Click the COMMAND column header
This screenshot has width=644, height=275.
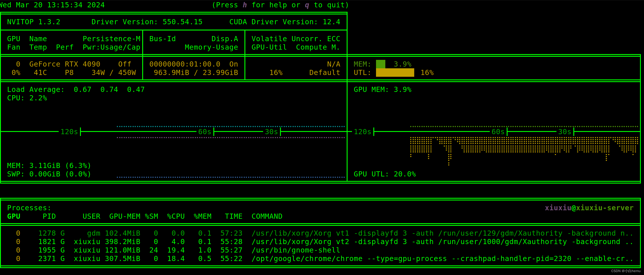pos(267,216)
